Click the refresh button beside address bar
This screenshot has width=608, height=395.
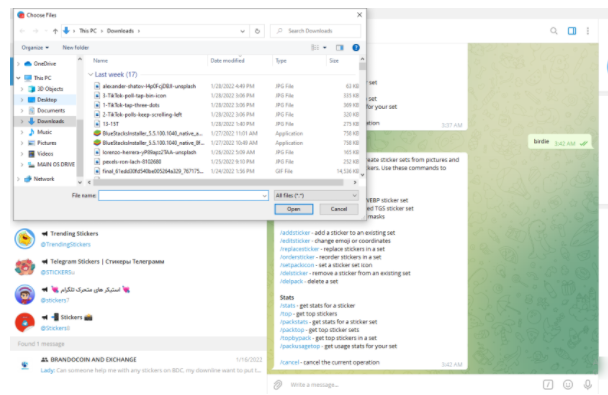point(257,31)
